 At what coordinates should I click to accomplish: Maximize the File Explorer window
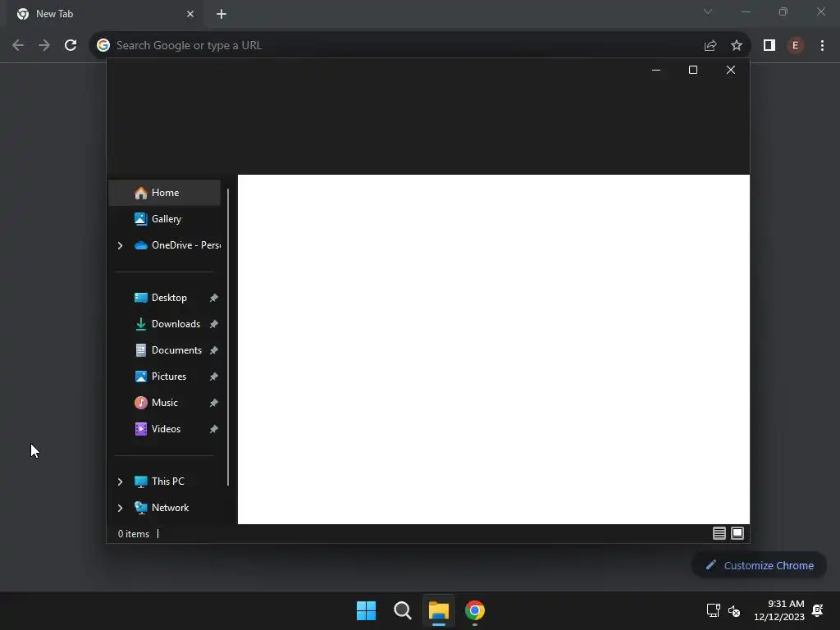(693, 71)
